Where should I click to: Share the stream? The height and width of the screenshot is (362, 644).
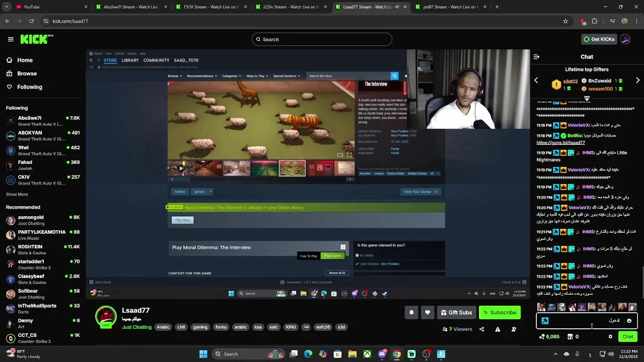[481, 329]
